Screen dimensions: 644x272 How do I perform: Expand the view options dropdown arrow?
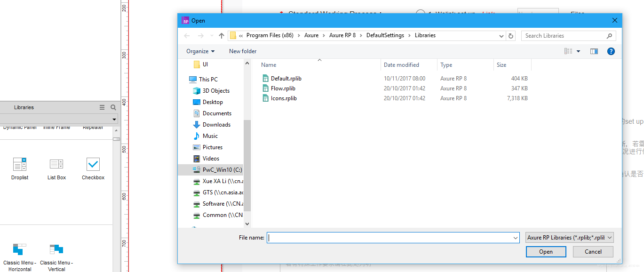pos(578,51)
